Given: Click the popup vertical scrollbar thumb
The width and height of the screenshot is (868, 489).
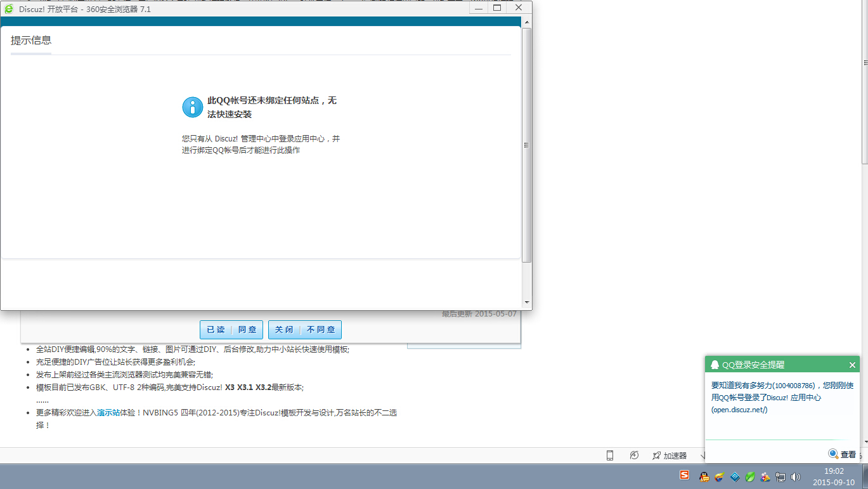Looking at the screenshot, I should point(526,145).
